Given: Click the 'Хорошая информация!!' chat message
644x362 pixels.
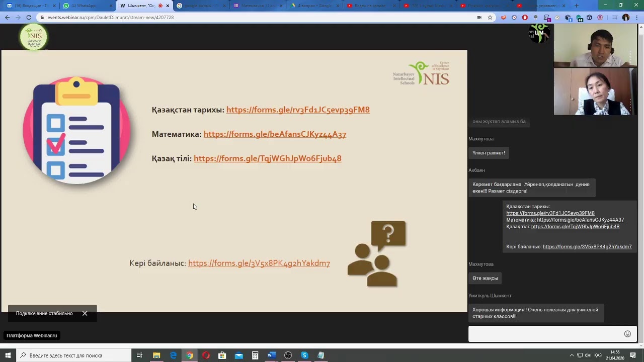Looking at the screenshot, I should [x=536, y=313].
